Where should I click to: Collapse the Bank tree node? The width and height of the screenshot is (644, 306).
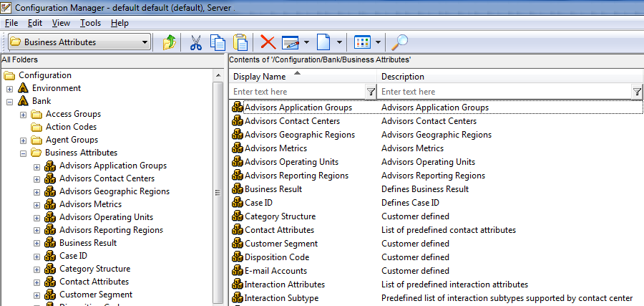(10, 101)
